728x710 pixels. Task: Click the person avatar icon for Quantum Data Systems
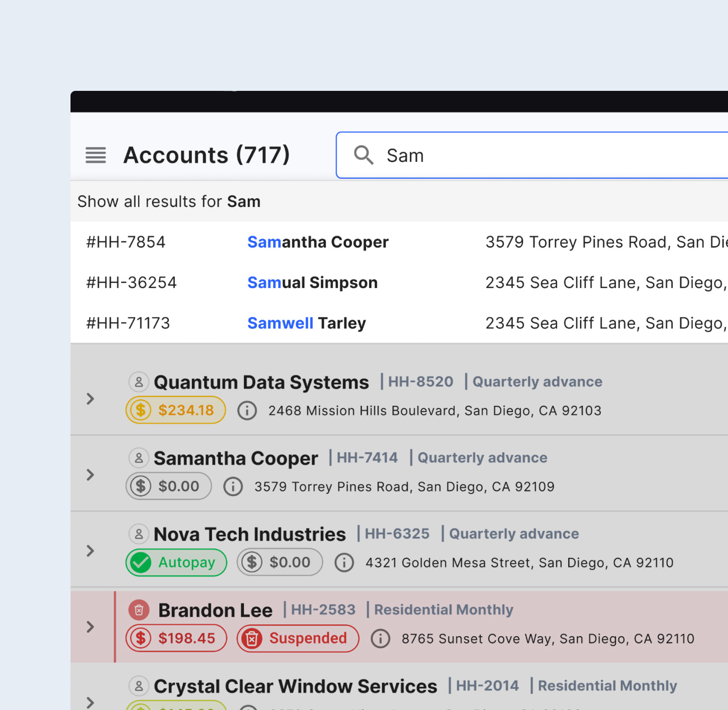pyautogui.click(x=139, y=382)
